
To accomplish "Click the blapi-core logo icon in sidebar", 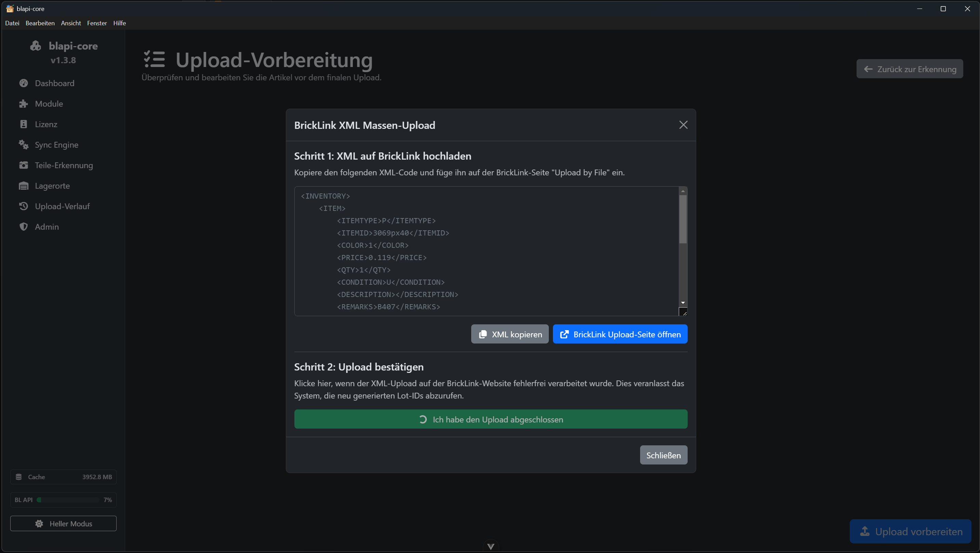I will pos(36,46).
